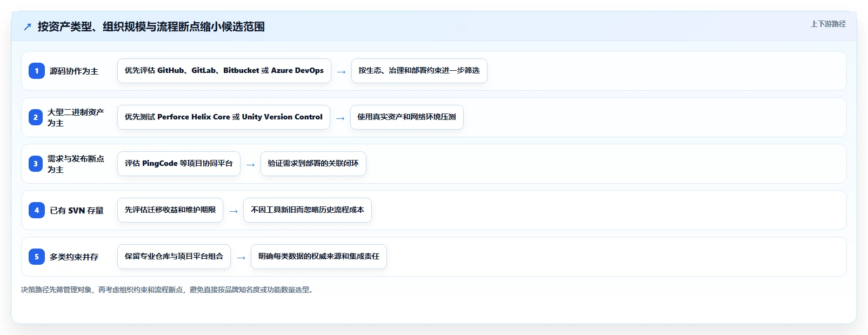Click the 按生态、治理和部署约束进一步筛选 box
This screenshot has width=868, height=335.
(x=419, y=71)
